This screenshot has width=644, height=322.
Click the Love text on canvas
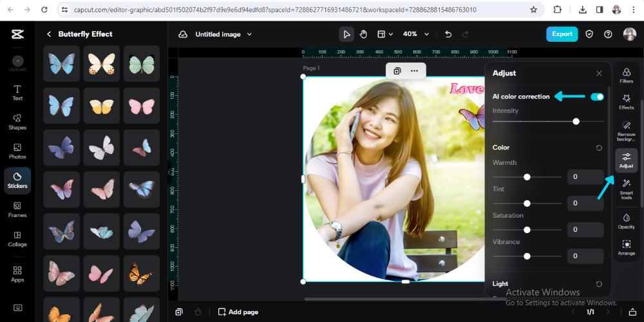pyautogui.click(x=468, y=89)
